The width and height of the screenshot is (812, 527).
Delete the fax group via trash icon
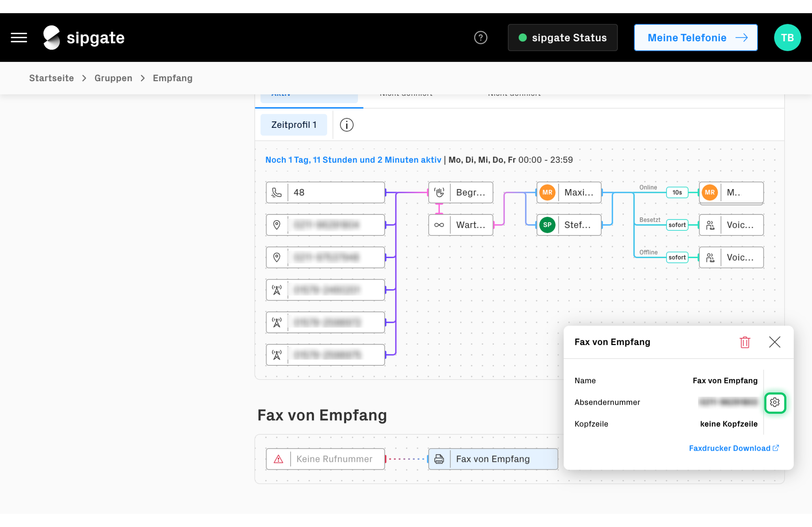(745, 342)
